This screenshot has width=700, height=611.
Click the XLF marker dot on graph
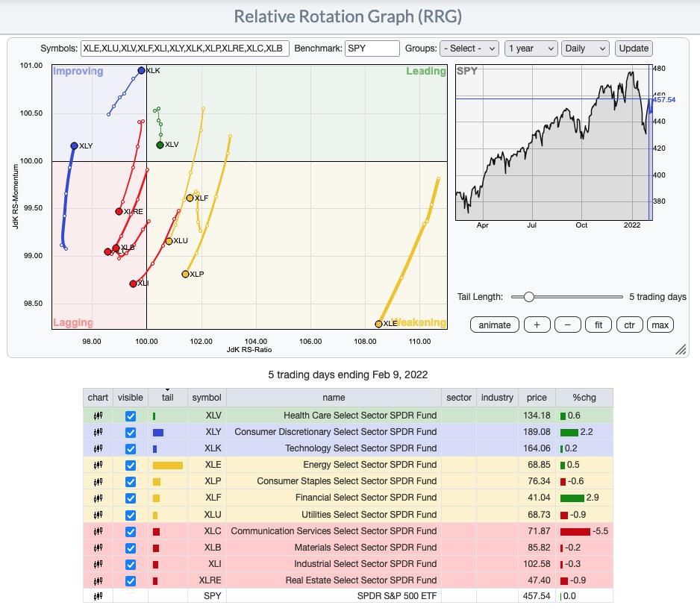tap(190, 198)
